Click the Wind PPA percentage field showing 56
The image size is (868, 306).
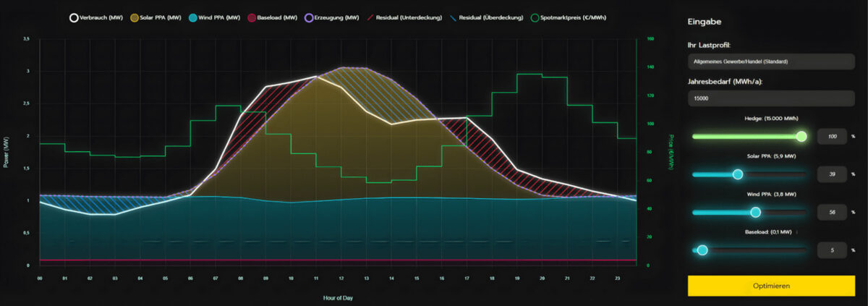coord(832,212)
